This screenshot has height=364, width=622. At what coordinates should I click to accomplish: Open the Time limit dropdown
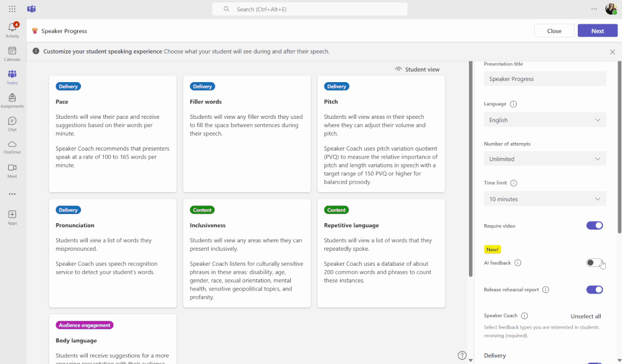tap(545, 199)
